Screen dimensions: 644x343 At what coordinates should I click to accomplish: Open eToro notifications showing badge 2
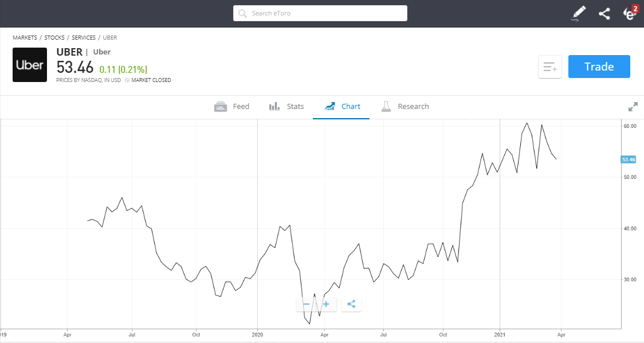coord(629,13)
